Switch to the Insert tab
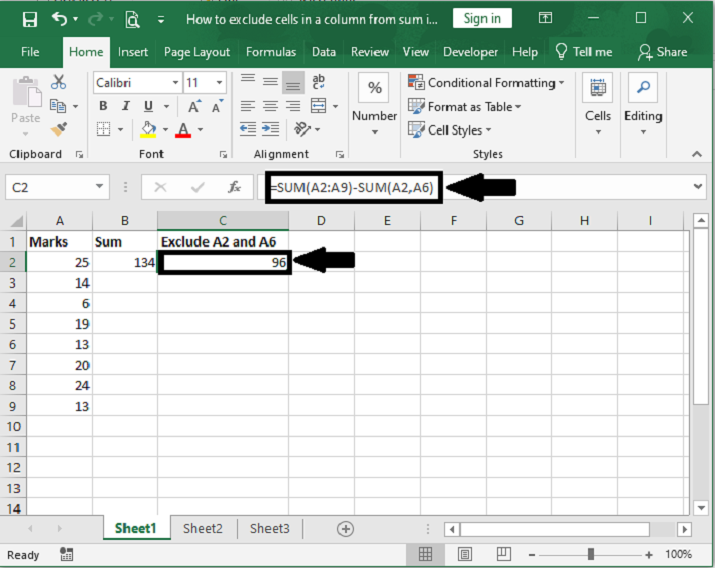Viewport: 715px width, 568px height. (133, 52)
